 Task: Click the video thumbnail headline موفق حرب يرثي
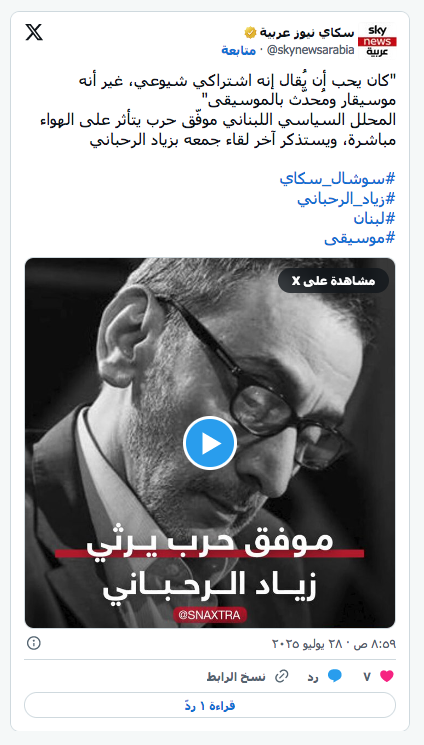click(x=210, y=542)
